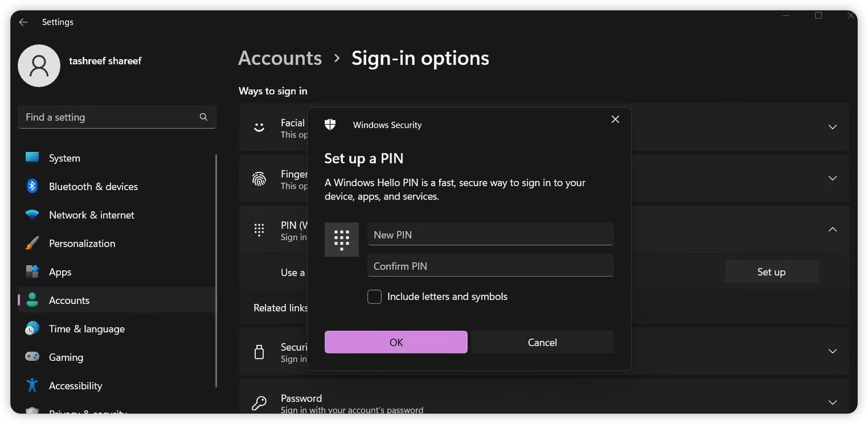
Task: Click the security key USB icon
Action: click(x=259, y=352)
